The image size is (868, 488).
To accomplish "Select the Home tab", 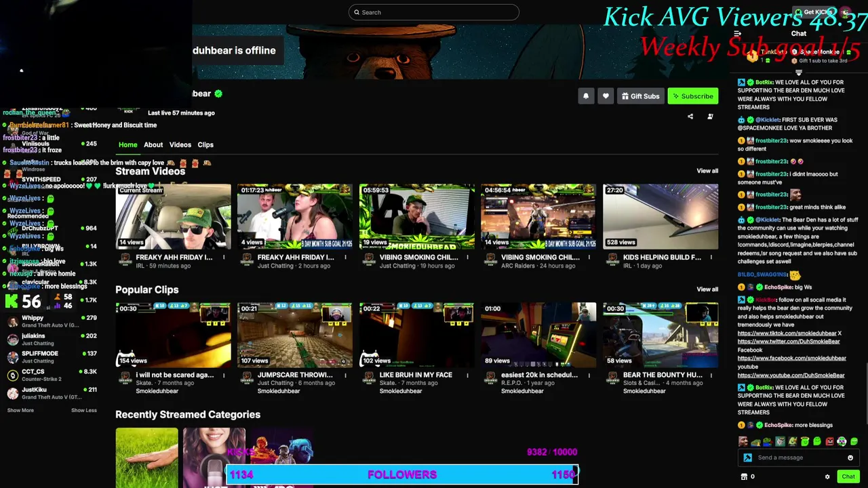I will coord(127,144).
